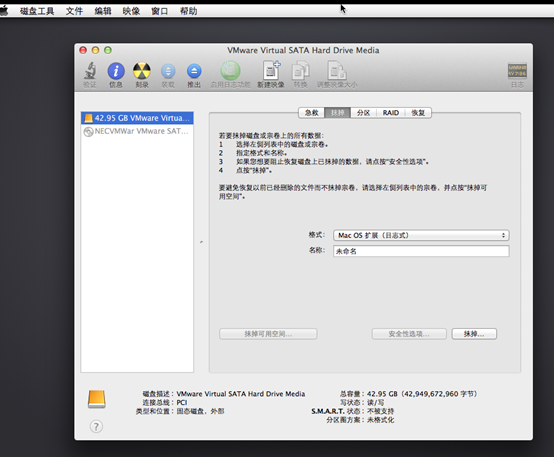Click the Erase Free Space (抹掉可用空间) button
Image resolution: width=554 pixels, height=457 pixels.
point(268,334)
